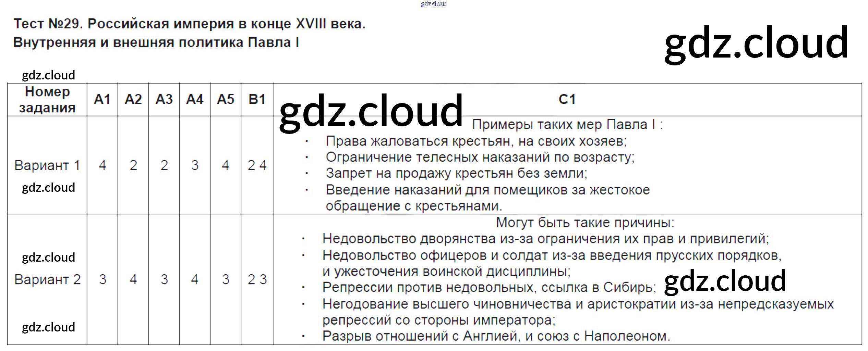Select the B1 column header
Viewport: 868px width, 351px height.
257,100
